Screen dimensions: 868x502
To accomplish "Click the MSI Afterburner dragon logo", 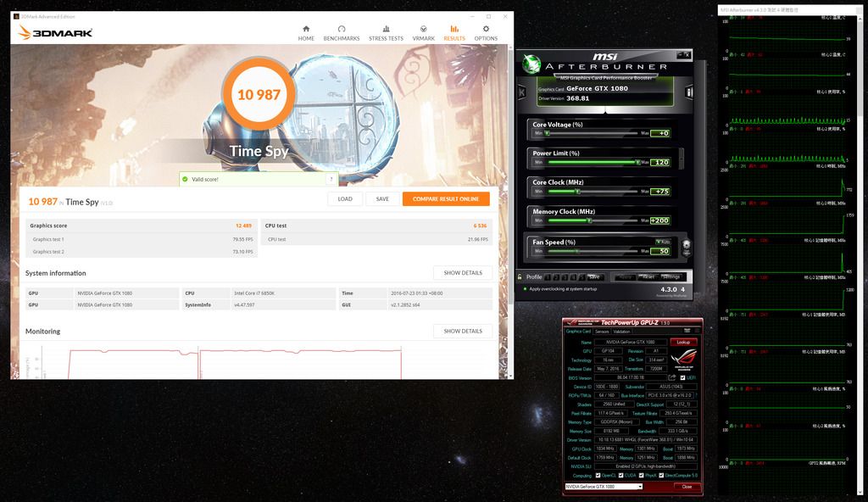I will pyautogui.click(x=531, y=64).
